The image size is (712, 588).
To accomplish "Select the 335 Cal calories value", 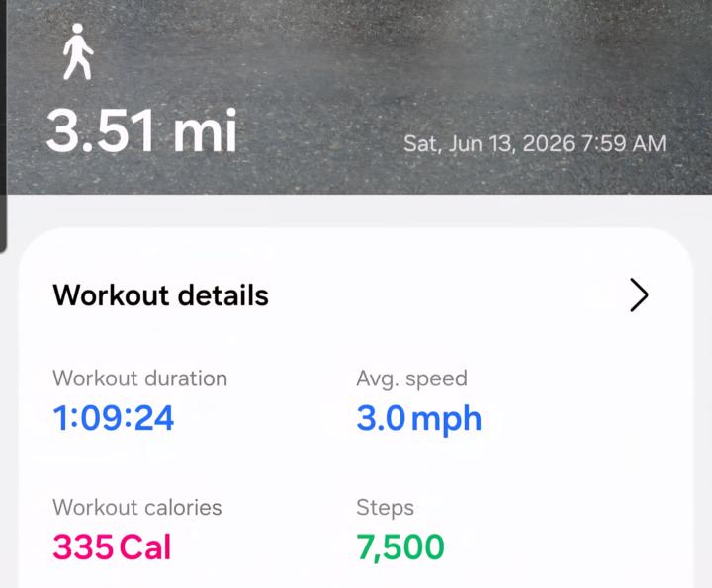I will (112, 546).
